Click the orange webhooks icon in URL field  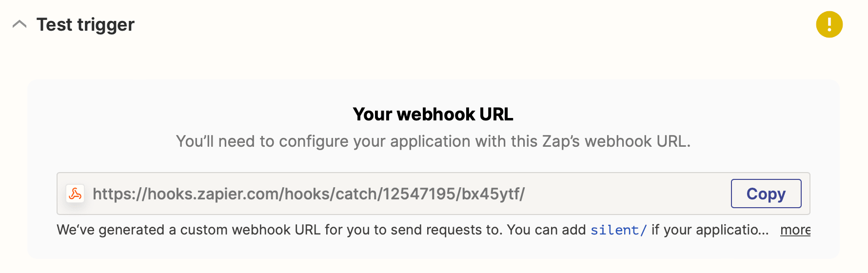click(75, 194)
